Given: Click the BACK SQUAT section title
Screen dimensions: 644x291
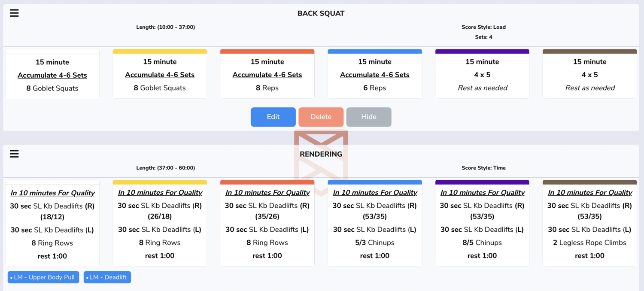Looking at the screenshot, I should pyautogui.click(x=321, y=13).
